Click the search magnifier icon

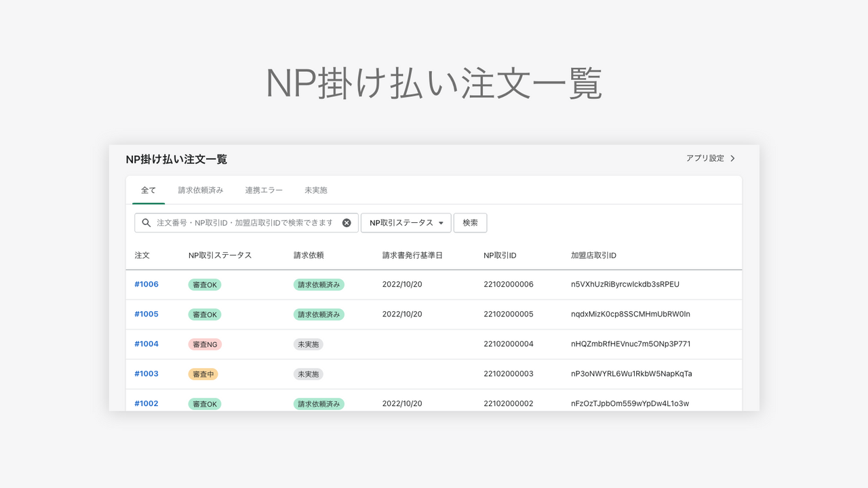146,223
